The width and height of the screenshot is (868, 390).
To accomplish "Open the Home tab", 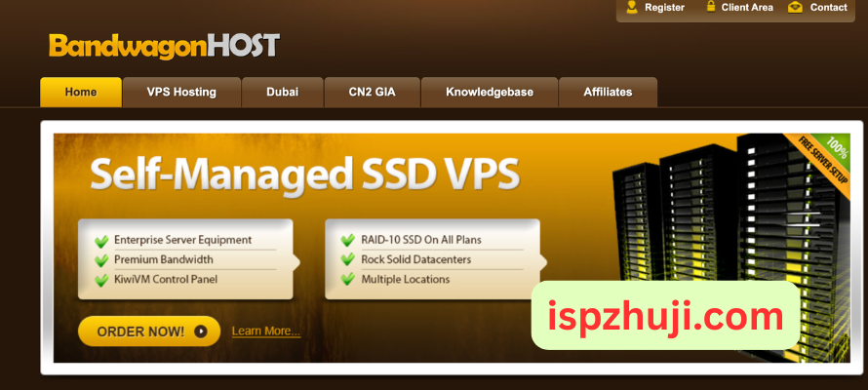I will coord(81,92).
